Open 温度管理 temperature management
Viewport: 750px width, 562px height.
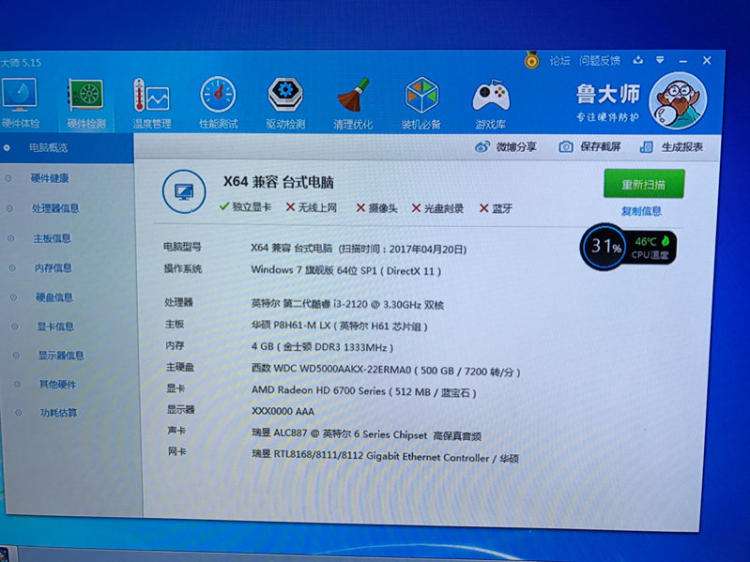[152, 104]
